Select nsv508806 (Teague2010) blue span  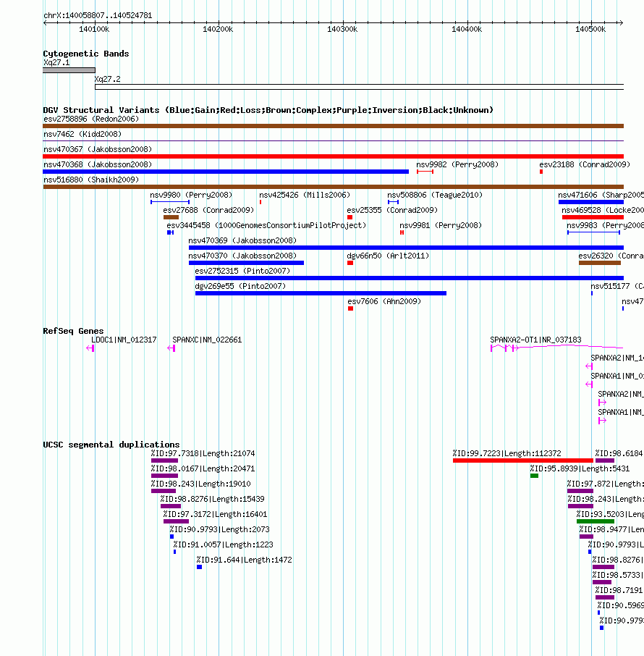click(x=393, y=202)
